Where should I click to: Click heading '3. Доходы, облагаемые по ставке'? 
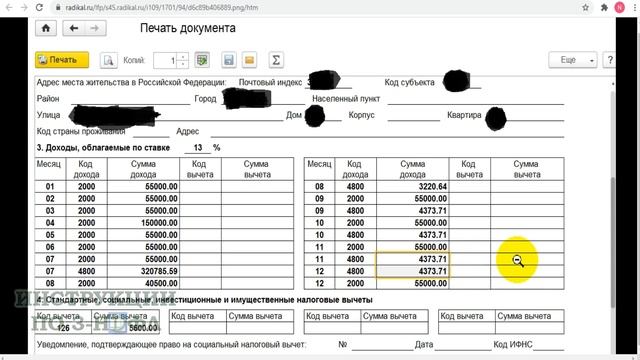pos(103,148)
